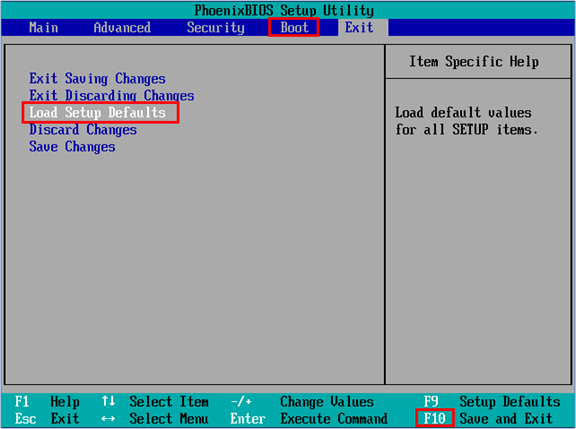Click the Esc Exit key hint
This screenshot has width=576, height=429.
(47, 419)
